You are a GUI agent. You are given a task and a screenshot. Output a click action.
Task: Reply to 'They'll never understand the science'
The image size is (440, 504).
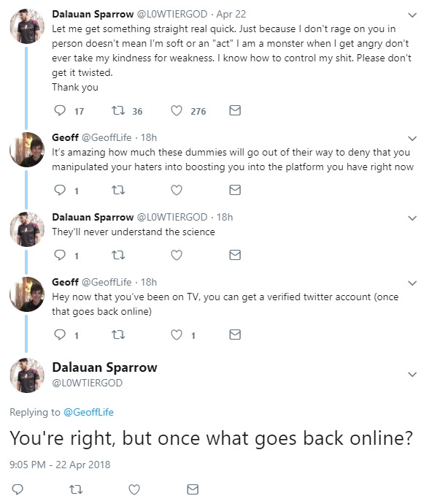60,255
